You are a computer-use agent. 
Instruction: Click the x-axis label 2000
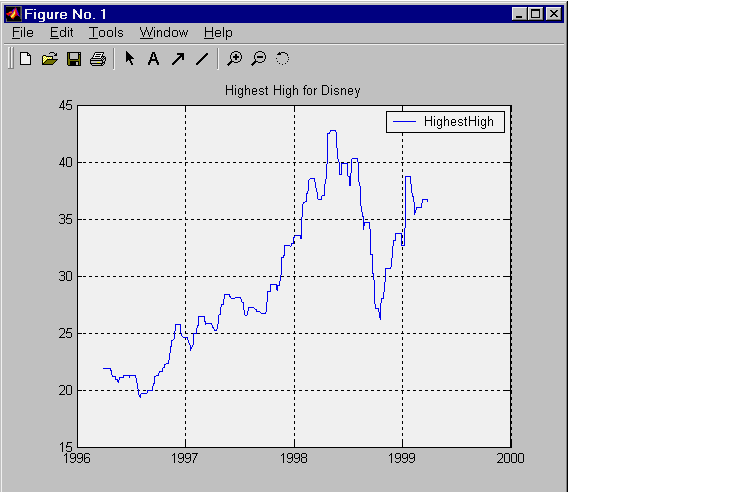point(510,459)
